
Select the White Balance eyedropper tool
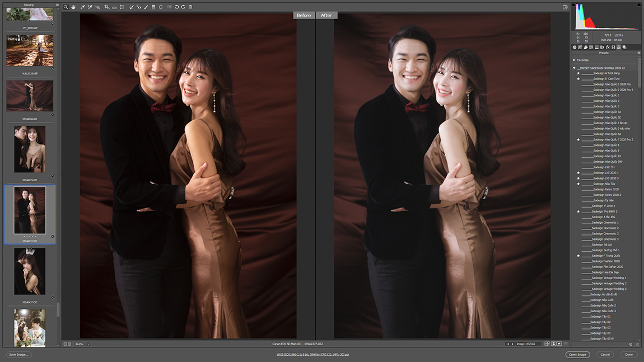(x=82, y=7)
